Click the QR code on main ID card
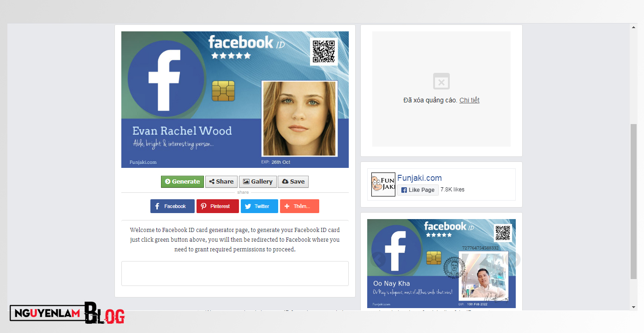644x333 pixels. click(324, 52)
